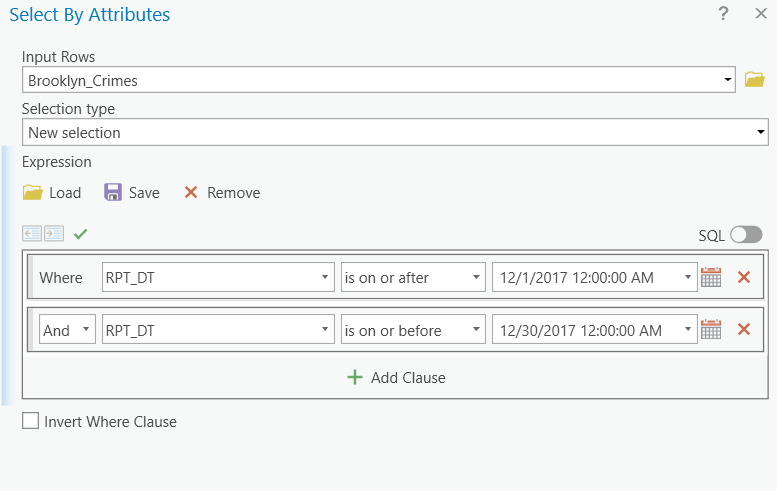This screenshot has height=491, width=777.
Task: Click Load to load an expression
Action: (52, 193)
